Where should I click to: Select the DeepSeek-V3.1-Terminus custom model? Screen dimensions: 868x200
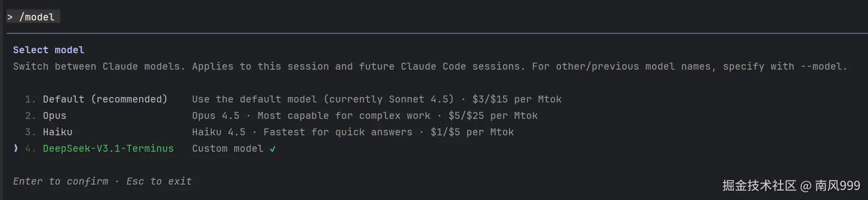pyautogui.click(x=108, y=148)
